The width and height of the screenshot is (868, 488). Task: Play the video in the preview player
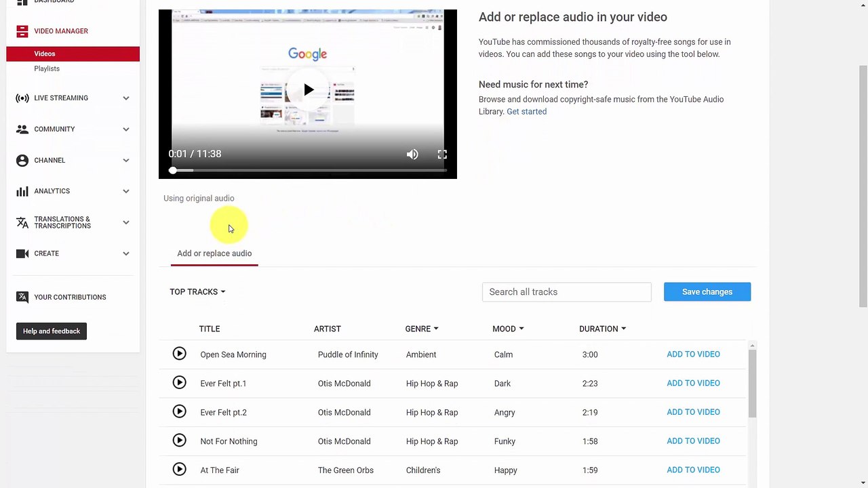click(309, 89)
